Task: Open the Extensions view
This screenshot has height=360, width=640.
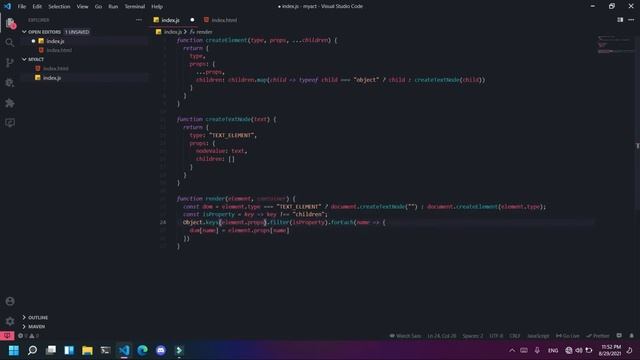Action: pos(10,103)
